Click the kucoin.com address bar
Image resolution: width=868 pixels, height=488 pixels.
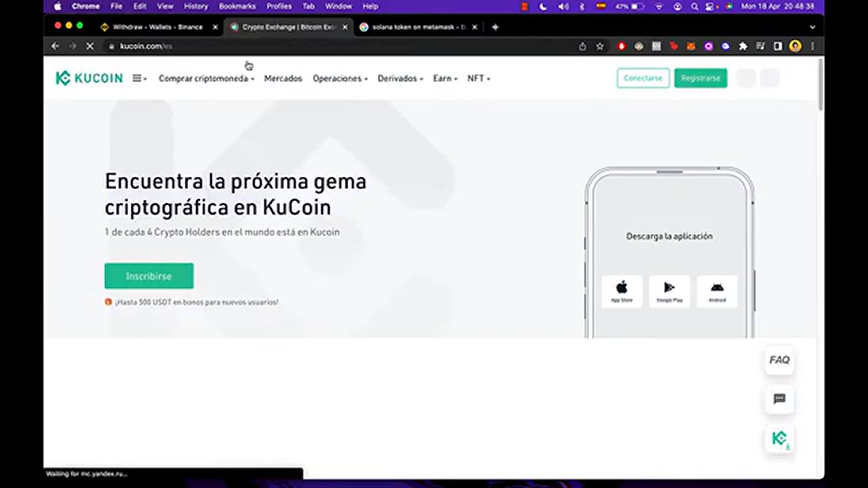[339, 46]
